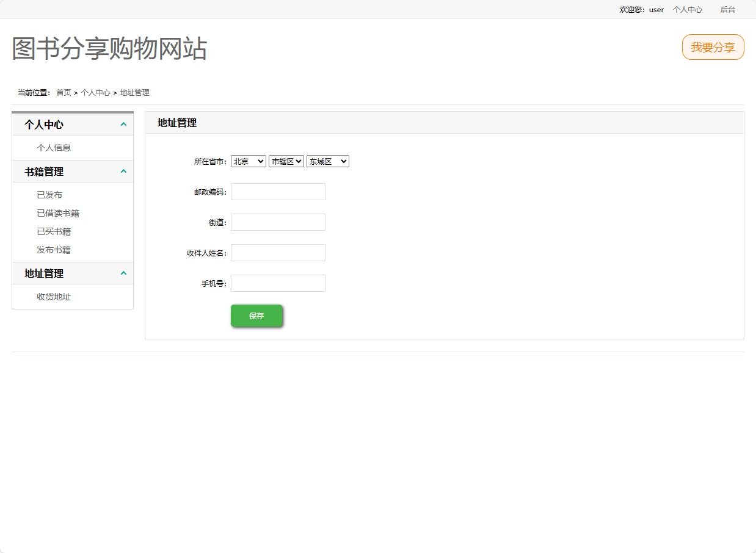Open the district dropdown showing 东城区
The height and width of the screenshot is (553, 756).
point(327,161)
